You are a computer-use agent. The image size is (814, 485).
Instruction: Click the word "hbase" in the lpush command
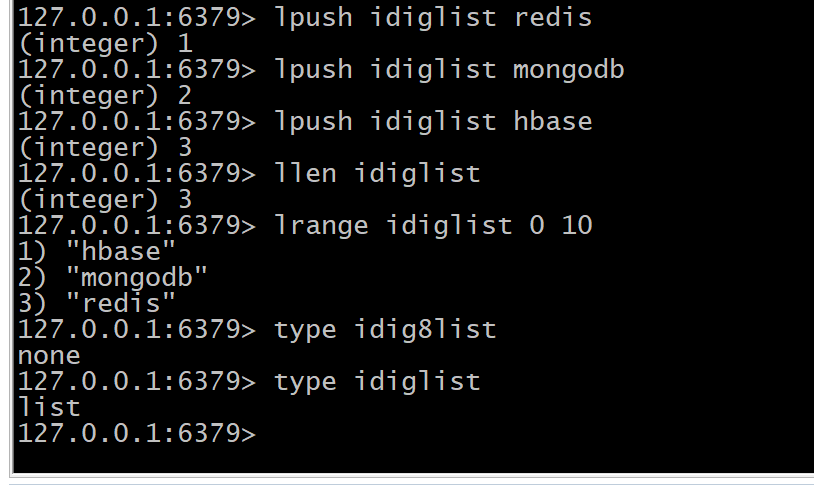click(552, 121)
